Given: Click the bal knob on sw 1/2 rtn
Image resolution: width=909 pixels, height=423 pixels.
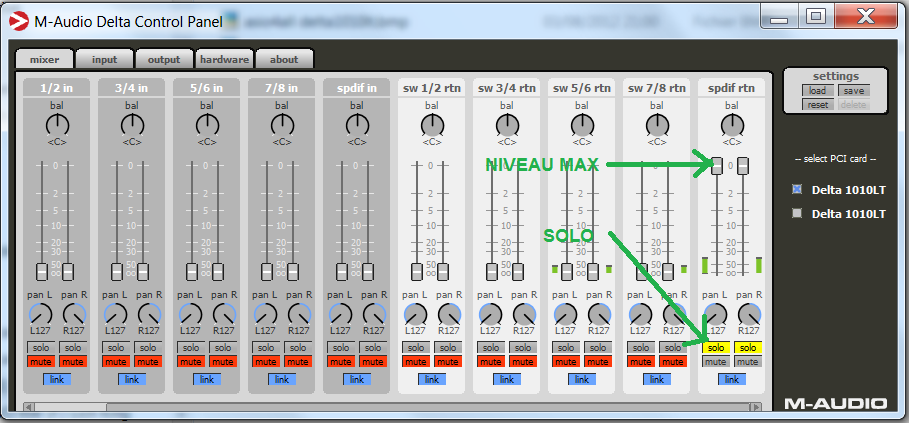Looking at the screenshot, I should click(x=432, y=125).
